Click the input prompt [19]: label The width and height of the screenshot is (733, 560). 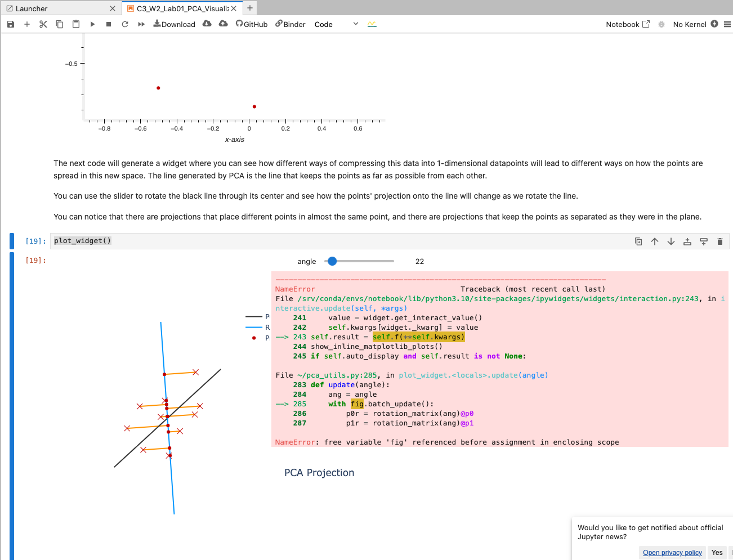pos(35,241)
